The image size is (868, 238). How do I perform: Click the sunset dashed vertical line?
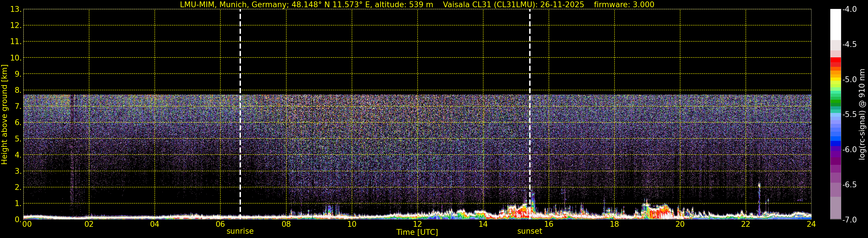pos(530,114)
